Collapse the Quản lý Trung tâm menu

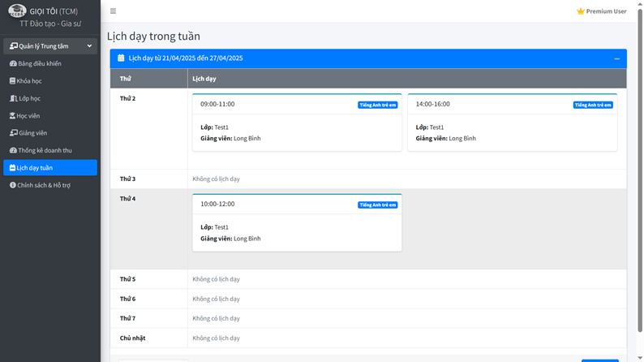(89, 46)
